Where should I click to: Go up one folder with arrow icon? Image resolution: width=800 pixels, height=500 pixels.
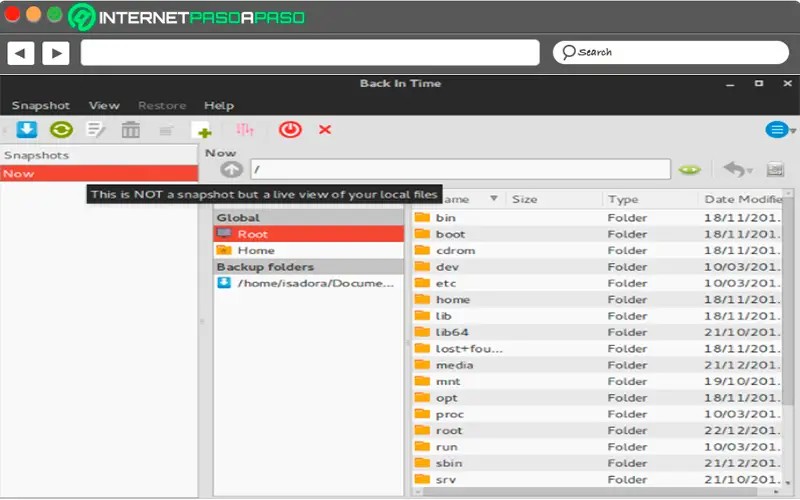[231, 169]
